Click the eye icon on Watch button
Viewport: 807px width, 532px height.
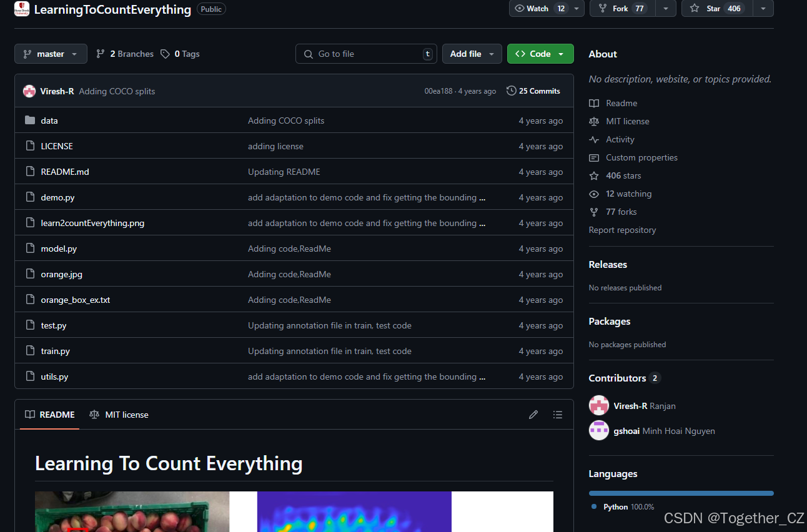click(521, 8)
